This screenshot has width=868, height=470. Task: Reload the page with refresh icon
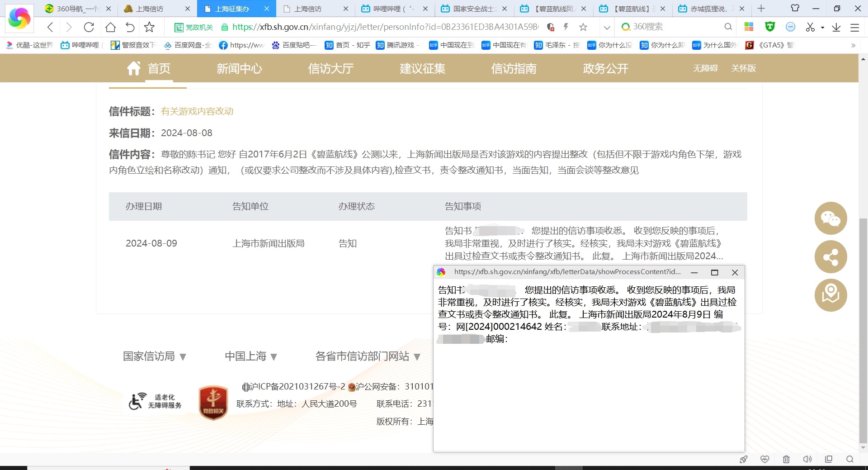click(89, 27)
